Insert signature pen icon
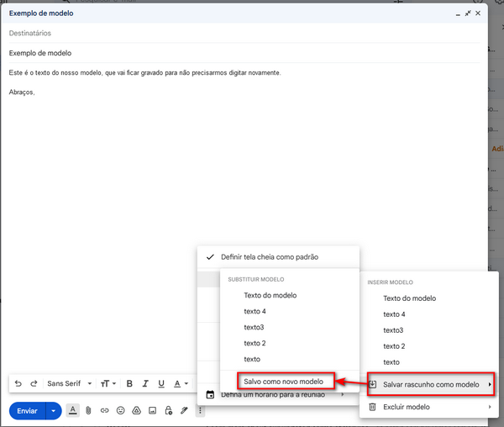Screen dimensions: 504x427 [184, 410]
